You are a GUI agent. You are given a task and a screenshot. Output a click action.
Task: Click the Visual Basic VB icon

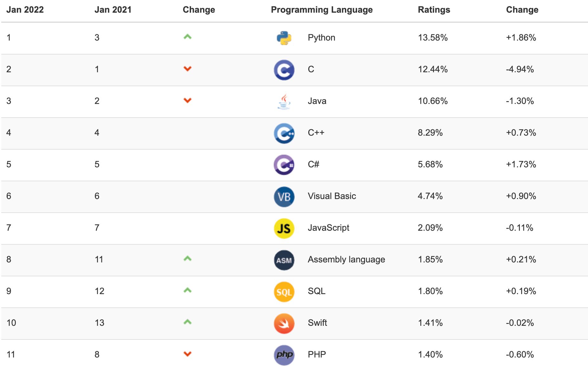284,196
